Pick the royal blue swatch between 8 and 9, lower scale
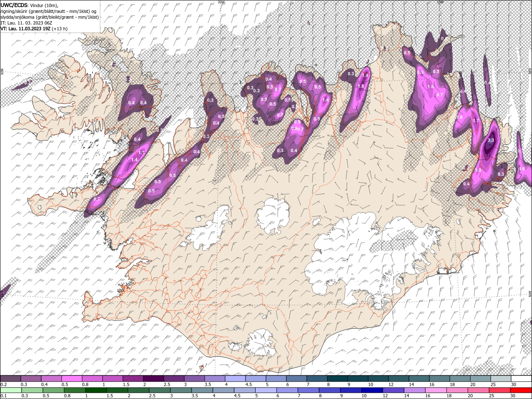 pos(330,390)
